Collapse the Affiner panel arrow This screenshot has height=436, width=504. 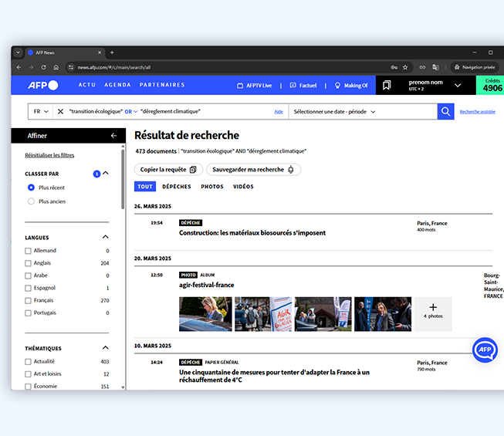pyautogui.click(x=113, y=136)
